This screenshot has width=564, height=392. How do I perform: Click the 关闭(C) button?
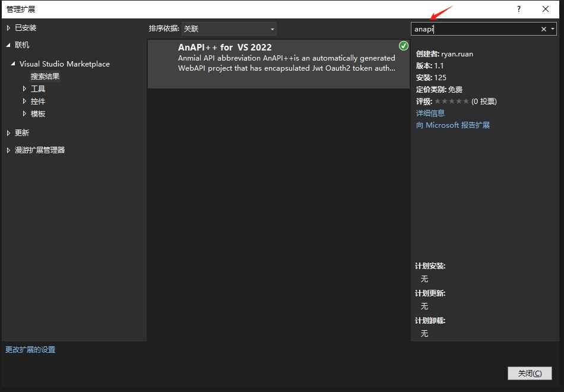530,373
